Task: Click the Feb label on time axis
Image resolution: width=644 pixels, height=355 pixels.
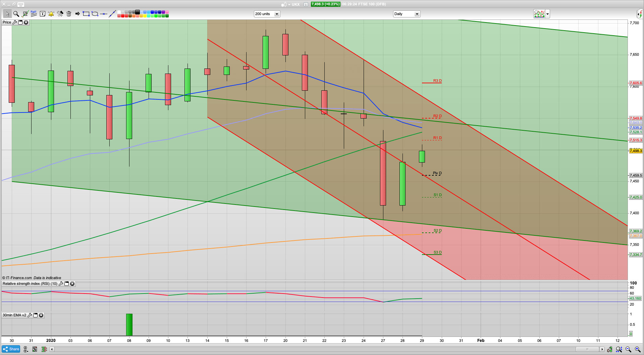Action: tap(481, 340)
